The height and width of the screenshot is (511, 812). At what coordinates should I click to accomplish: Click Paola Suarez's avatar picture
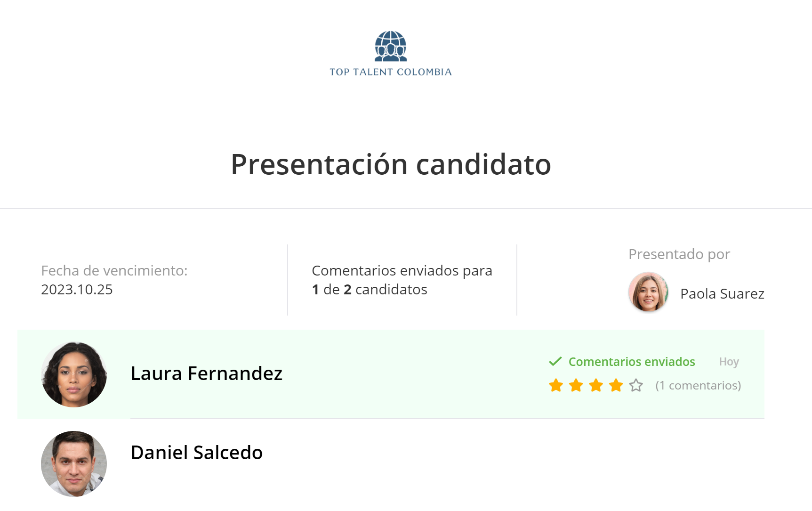[x=648, y=292]
